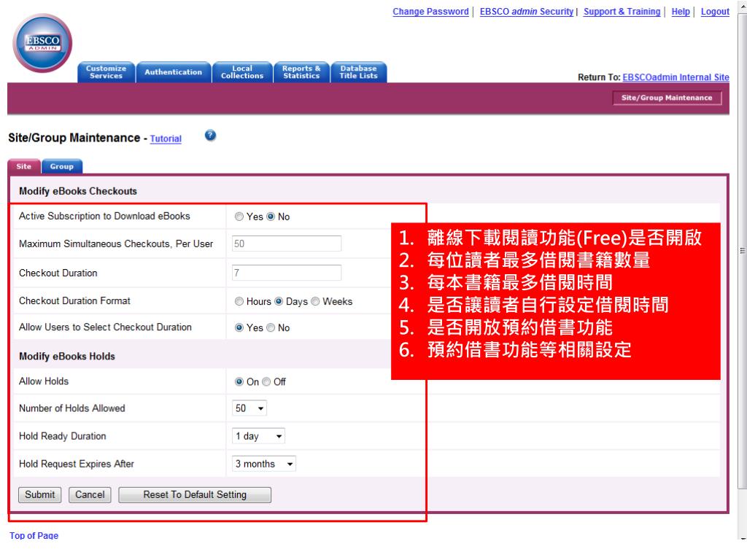Turn Allow Holds On

(239, 382)
